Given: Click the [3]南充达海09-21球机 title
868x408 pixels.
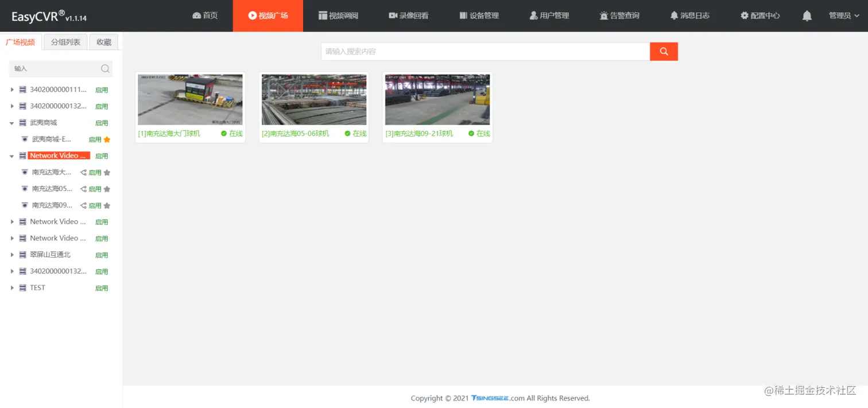Looking at the screenshot, I should tap(419, 134).
